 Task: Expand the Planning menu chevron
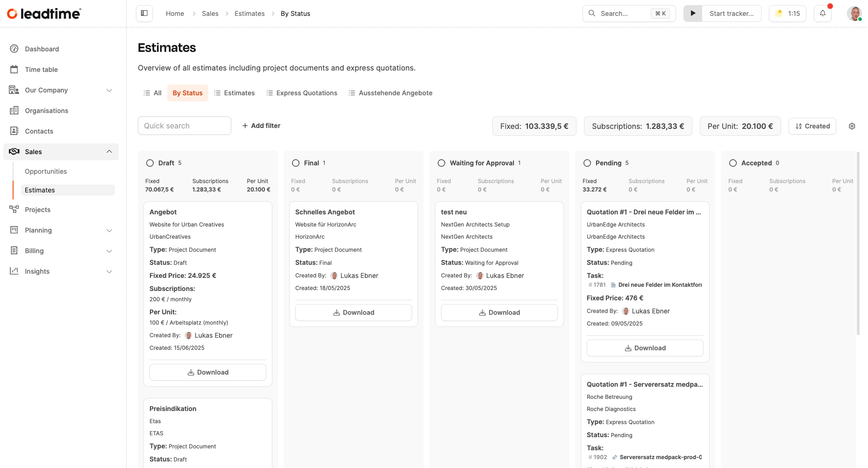point(109,230)
